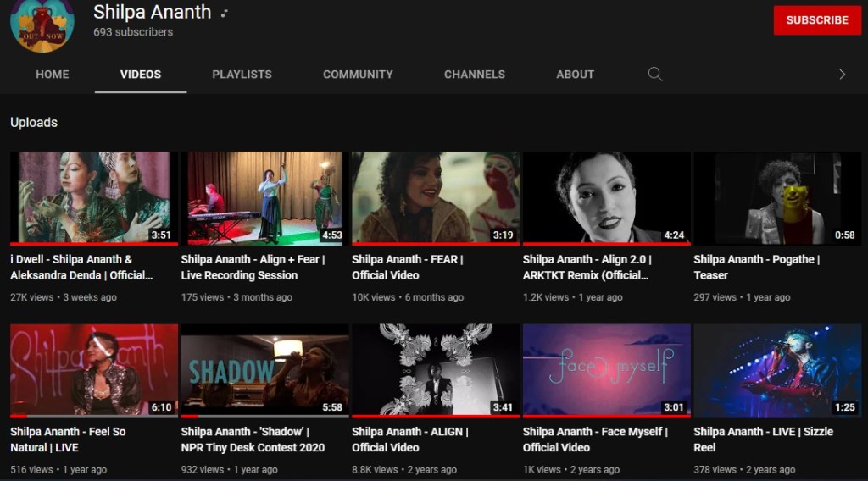Play the 'i Dwell' video thumbnail
Viewport: 868px width, 481px height.
pos(94,198)
